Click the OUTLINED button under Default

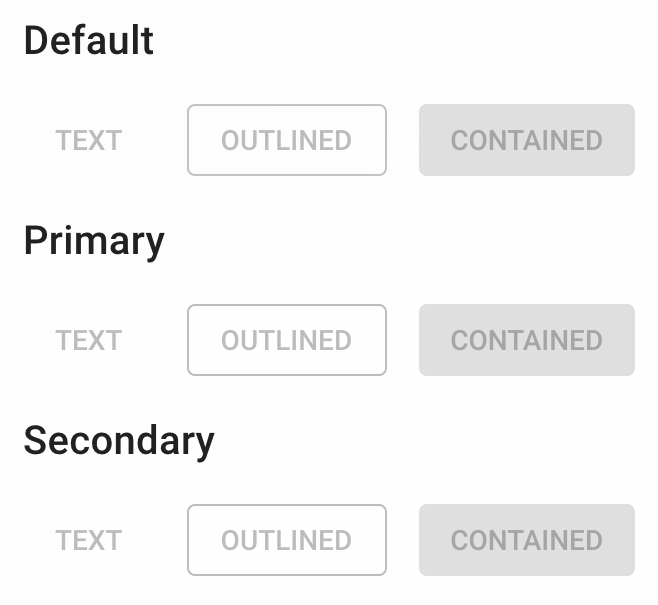(286, 140)
